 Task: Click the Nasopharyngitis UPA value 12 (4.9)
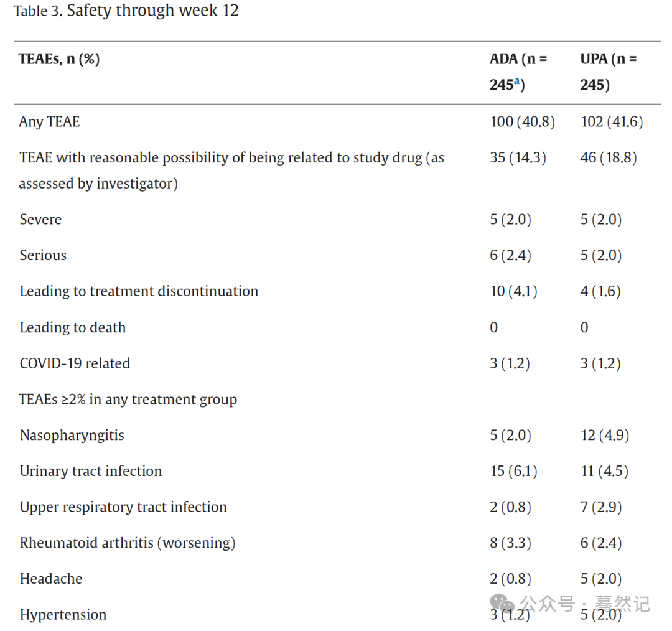[605, 436]
